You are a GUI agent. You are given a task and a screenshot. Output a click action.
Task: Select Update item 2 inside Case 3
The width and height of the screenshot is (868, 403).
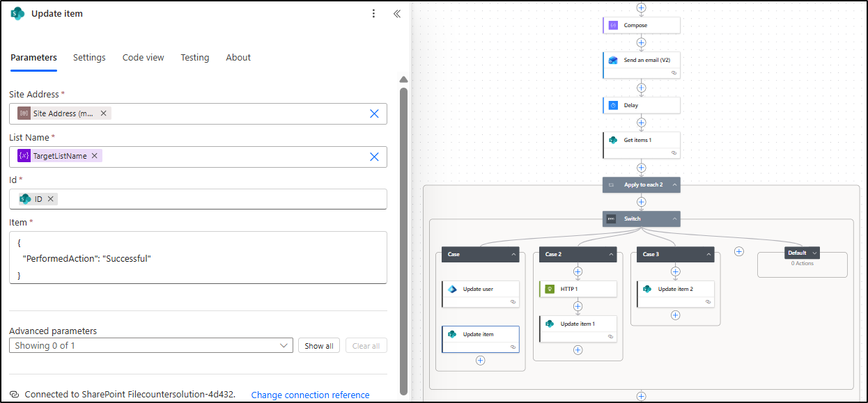tap(674, 290)
